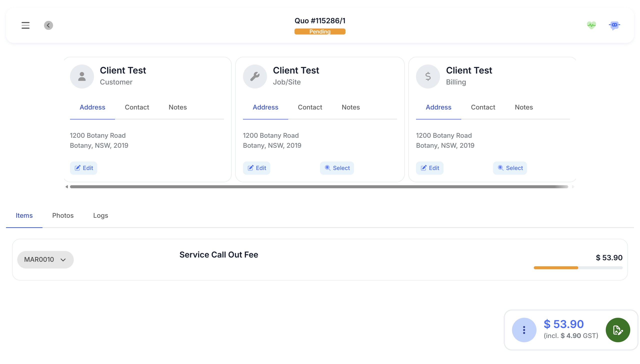
Task: Click the Service Call Out Fee item
Action: click(218, 255)
